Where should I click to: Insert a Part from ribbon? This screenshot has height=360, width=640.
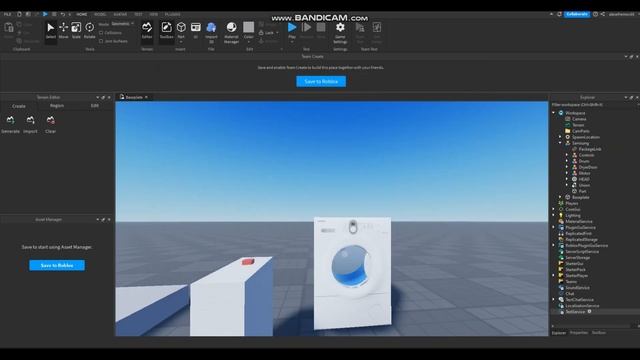181,27
